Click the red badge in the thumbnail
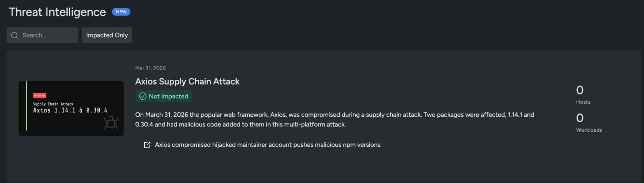 (39, 96)
